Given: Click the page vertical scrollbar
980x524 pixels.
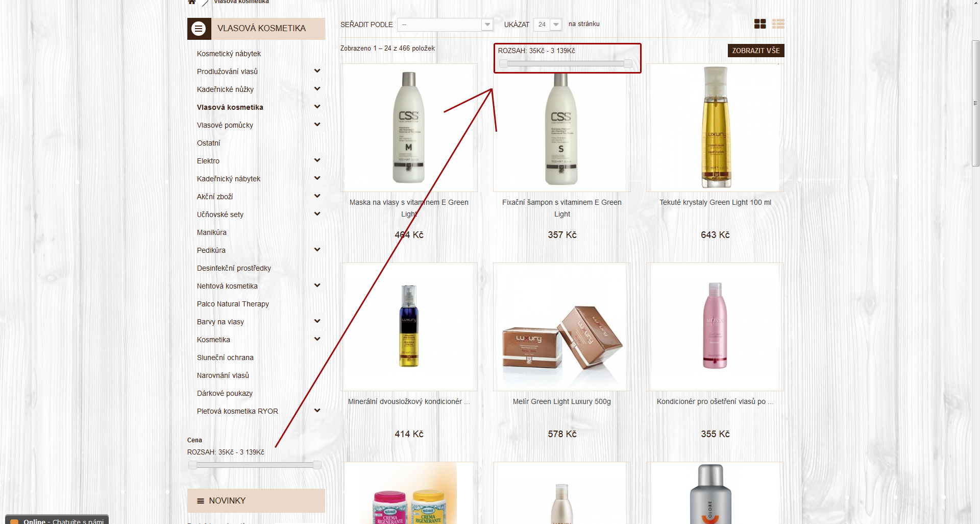Looking at the screenshot, I should click(x=975, y=103).
